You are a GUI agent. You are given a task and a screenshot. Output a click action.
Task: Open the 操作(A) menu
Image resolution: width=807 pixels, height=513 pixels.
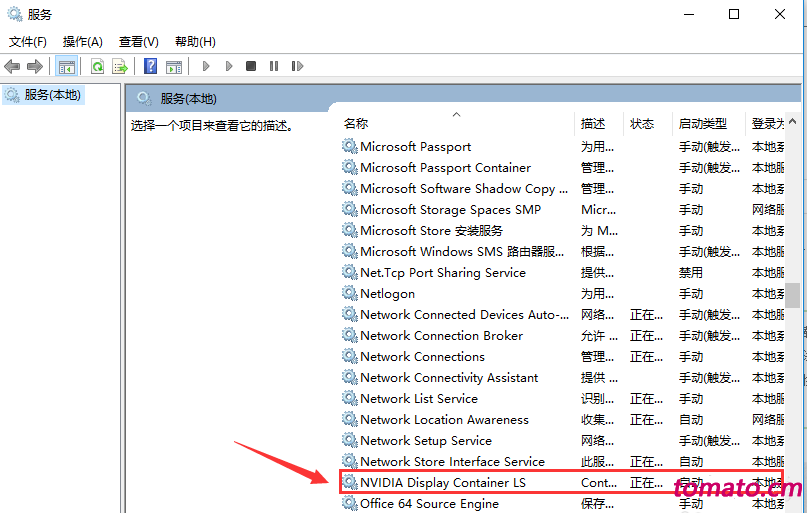coord(82,42)
